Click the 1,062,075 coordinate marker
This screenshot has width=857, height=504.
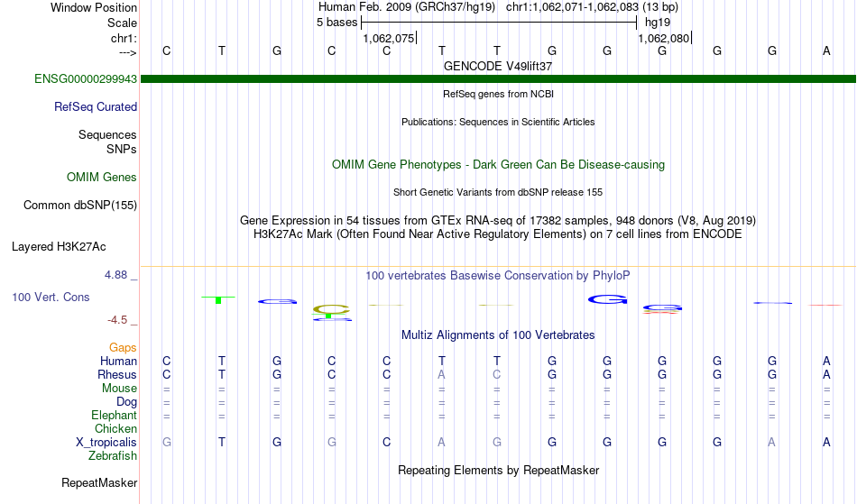[389, 38]
